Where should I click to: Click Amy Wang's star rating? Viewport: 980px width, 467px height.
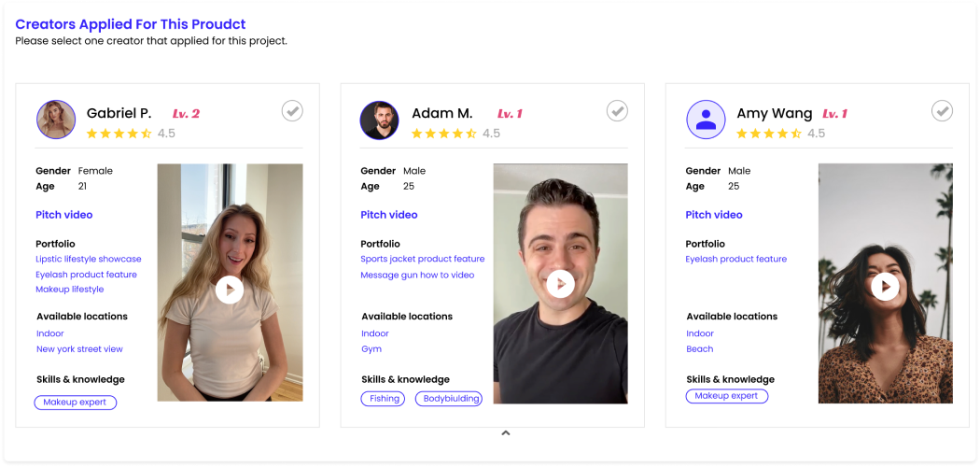pyautogui.click(x=769, y=134)
